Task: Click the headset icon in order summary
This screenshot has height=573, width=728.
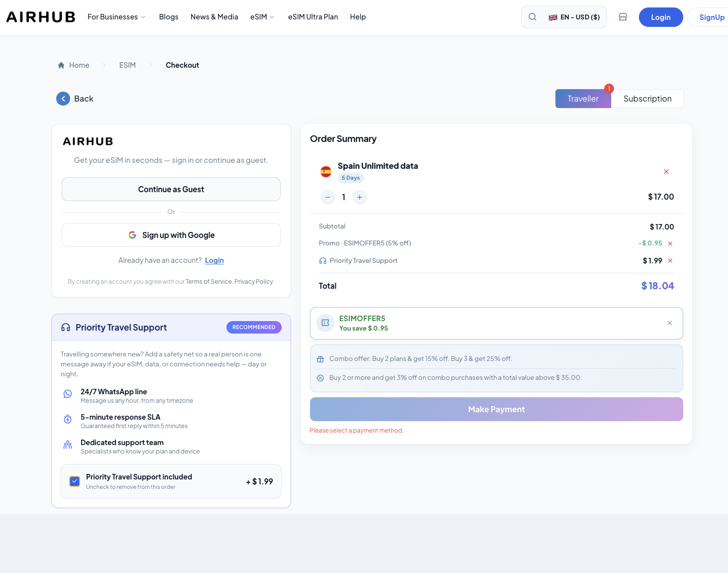Action: (323, 261)
